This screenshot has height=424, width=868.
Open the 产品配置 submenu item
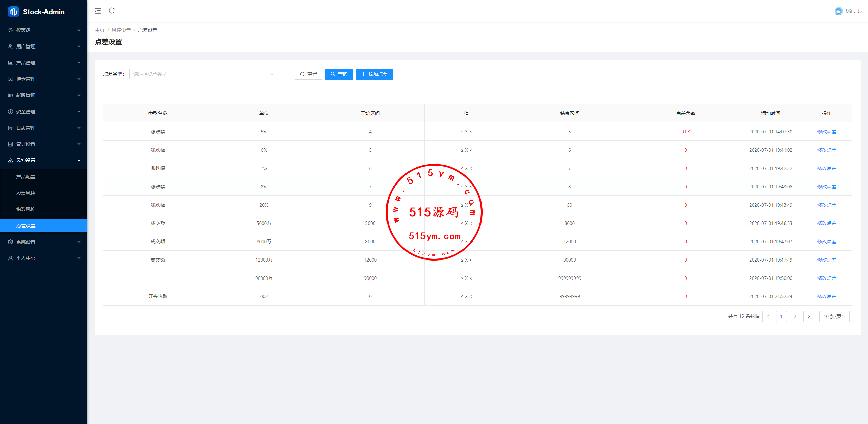(x=26, y=177)
